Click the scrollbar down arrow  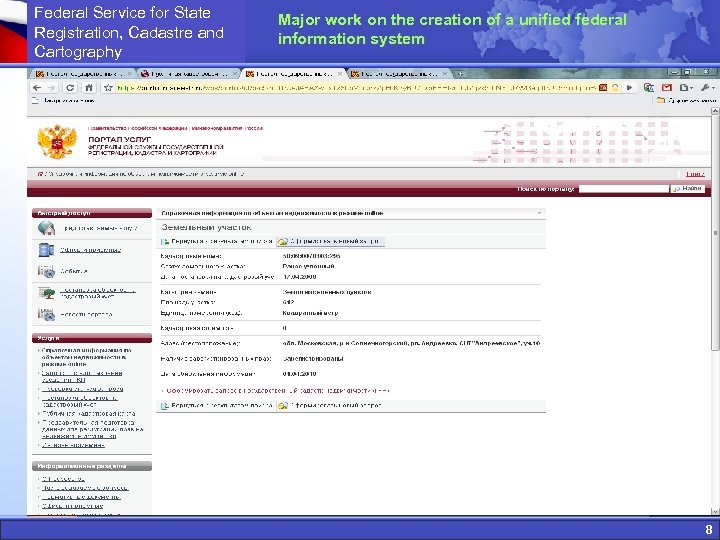pos(715,511)
